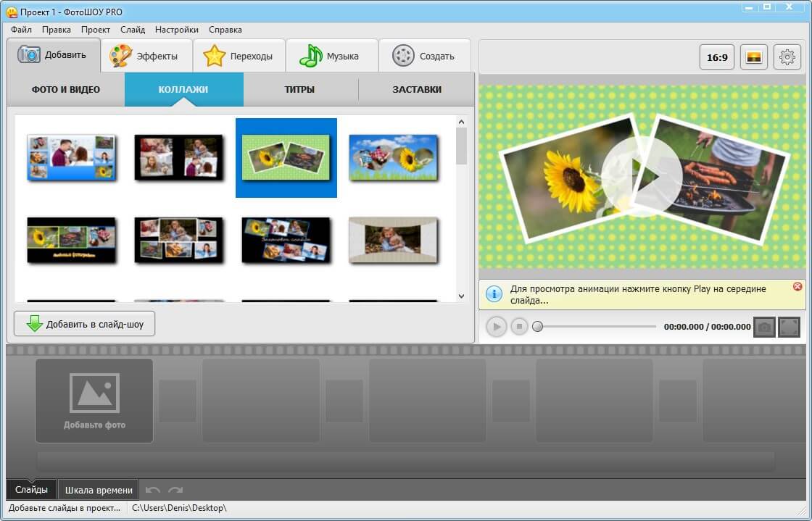The width and height of the screenshot is (812, 521).
Task: Click the settings gear icon above preview
Action: 787,57
